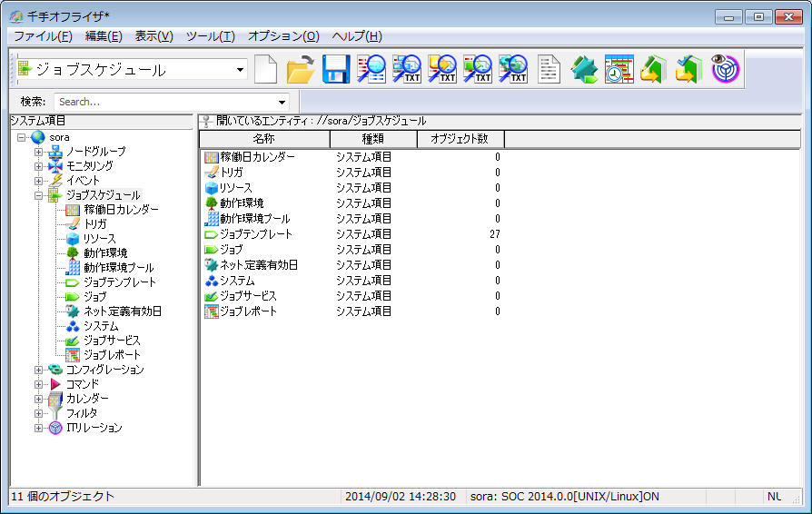Image resolution: width=812 pixels, height=514 pixels.
Task: Click the green book with pencil icon
Action: (654, 69)
